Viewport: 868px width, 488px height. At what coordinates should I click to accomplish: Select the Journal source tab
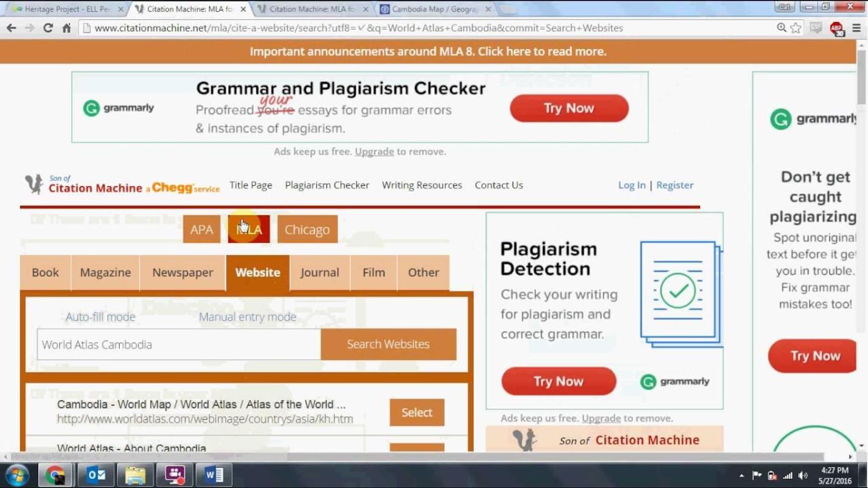319,273
